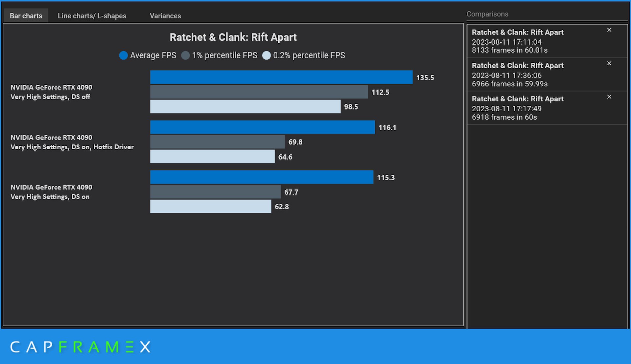
Task: Click the 112.5 1% percentile bar
Action: tap(259, 92)
